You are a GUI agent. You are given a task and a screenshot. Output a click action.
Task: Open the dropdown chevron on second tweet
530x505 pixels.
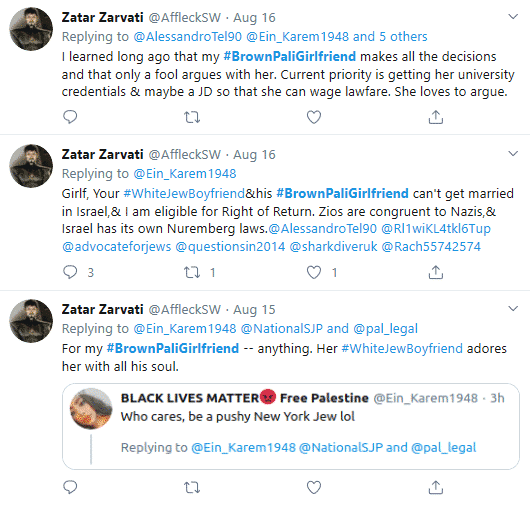point(513,154)
